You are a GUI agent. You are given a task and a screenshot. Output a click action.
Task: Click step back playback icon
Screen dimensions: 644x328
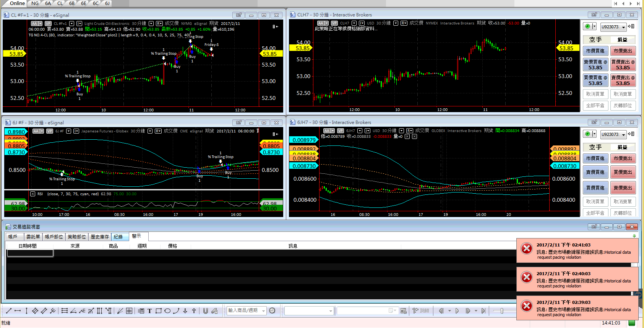click(441, 311)
